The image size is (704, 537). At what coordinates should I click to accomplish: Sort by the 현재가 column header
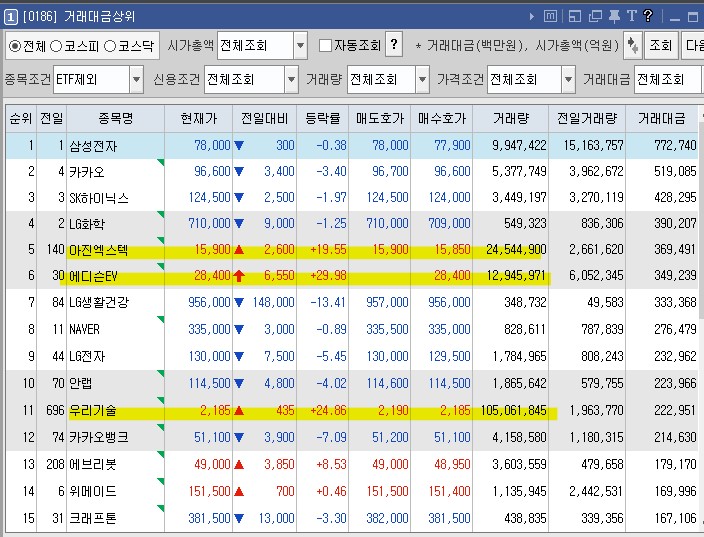(x=198, y=119)
